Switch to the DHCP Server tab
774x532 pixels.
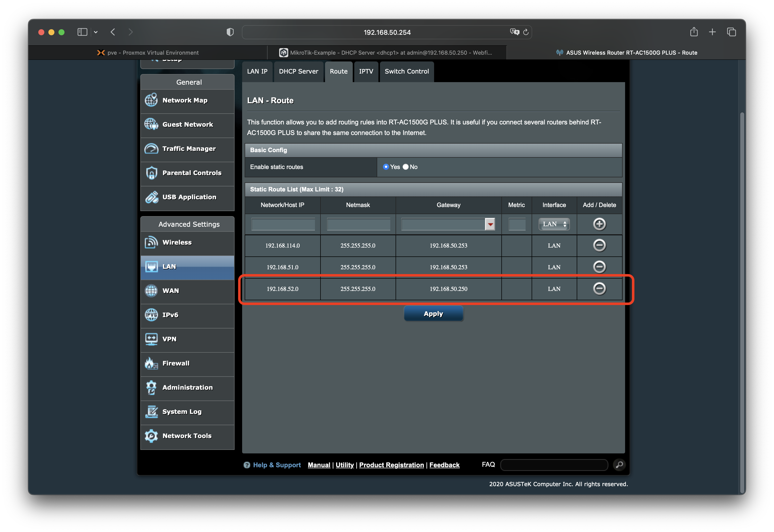tap(298, 71)
